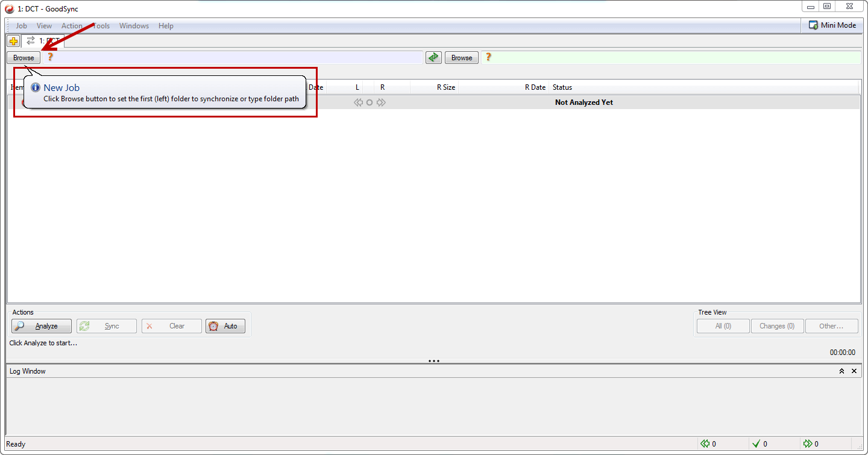
Task: Click the Ready status text
Action: (x=16, y=444)
